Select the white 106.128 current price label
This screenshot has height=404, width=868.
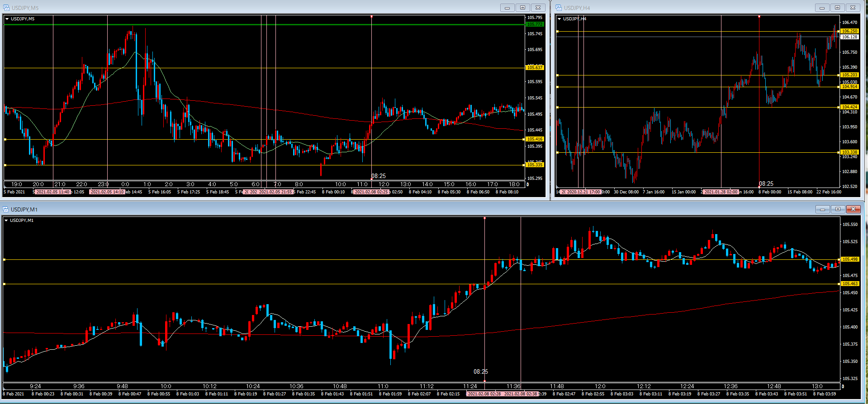(x=849, y=37)
